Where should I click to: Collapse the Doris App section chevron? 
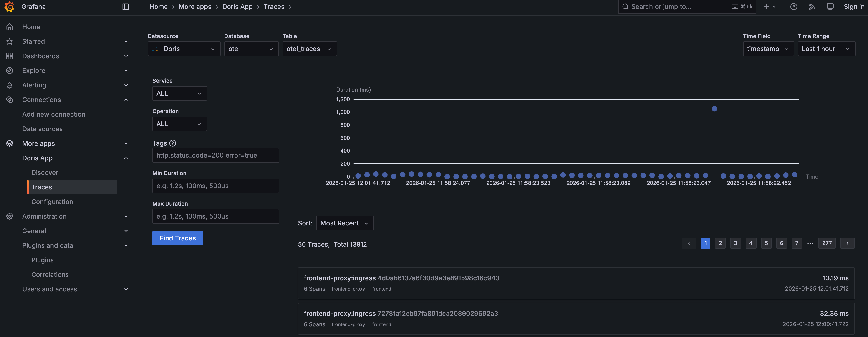(126, 158)
